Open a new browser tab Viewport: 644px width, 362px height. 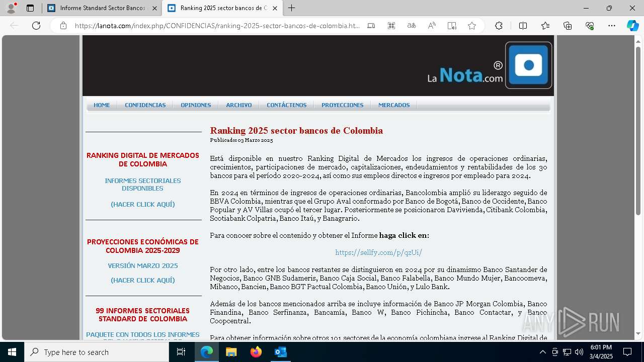point(291,8)
